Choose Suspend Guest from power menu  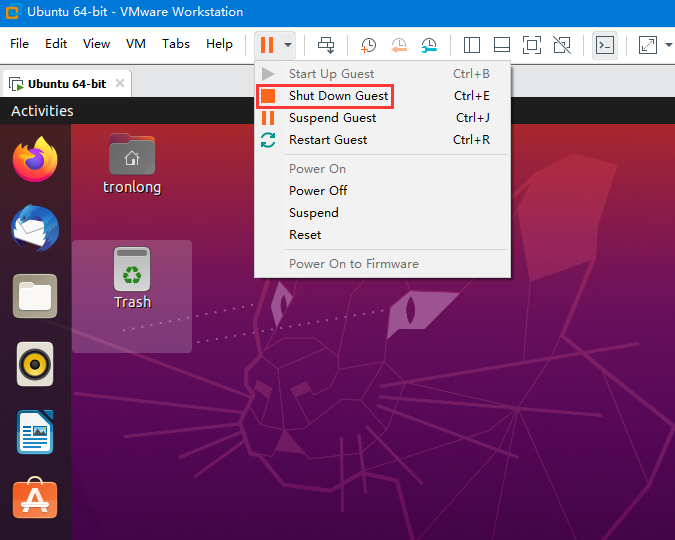point(382,118)
